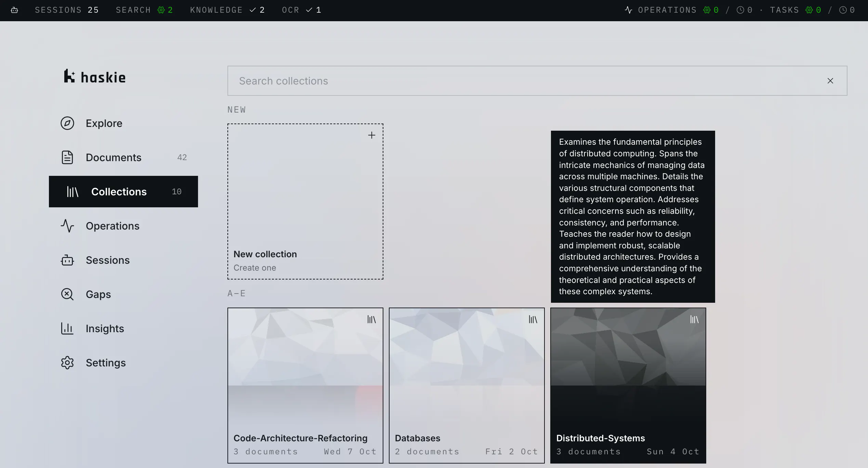Open the Gaps section
868x468 pixels.
coord(123,294)
